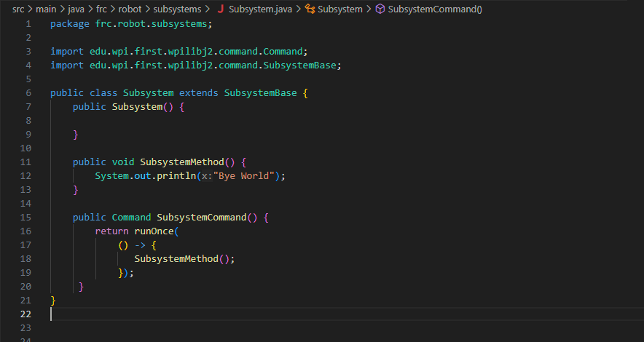Place cursor on empty line 22

click(347, 314)
